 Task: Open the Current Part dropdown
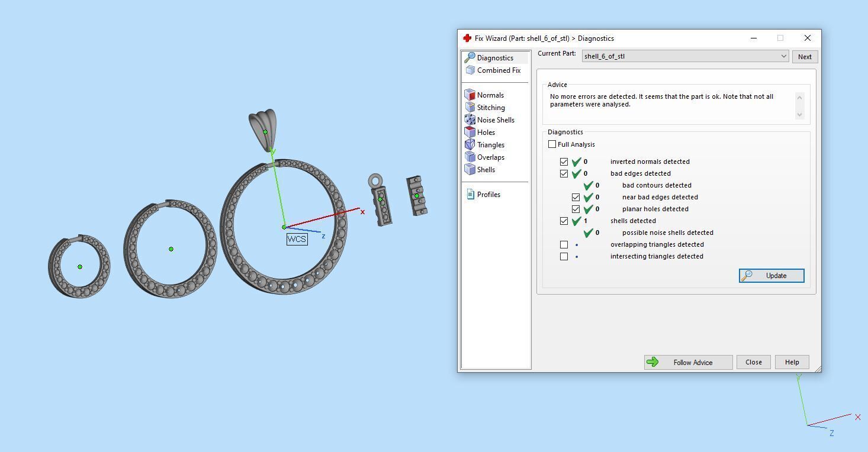[x=685, y=56]
